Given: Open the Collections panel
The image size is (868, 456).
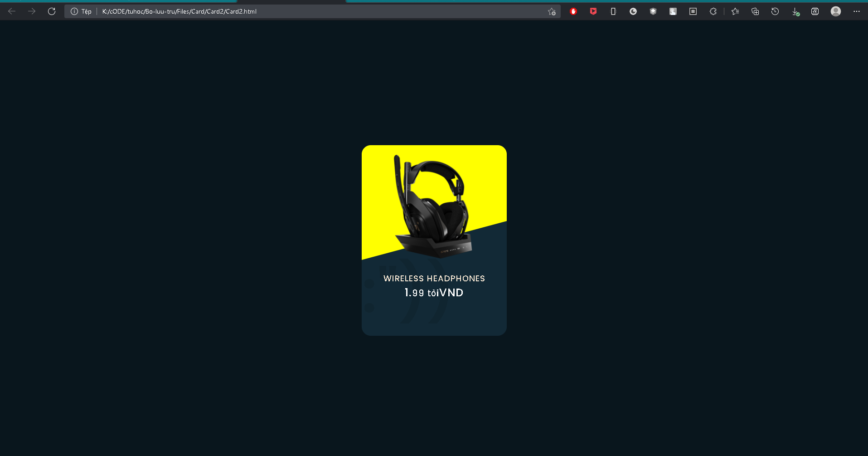Looking at the screenshot, I should [x=755, y=11].
